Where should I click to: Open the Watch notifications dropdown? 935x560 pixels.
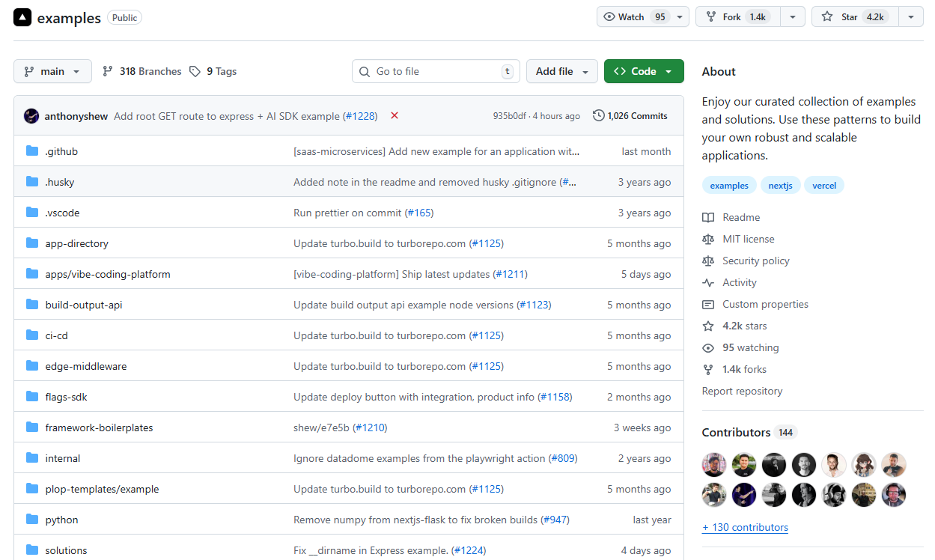coord(643,16)
